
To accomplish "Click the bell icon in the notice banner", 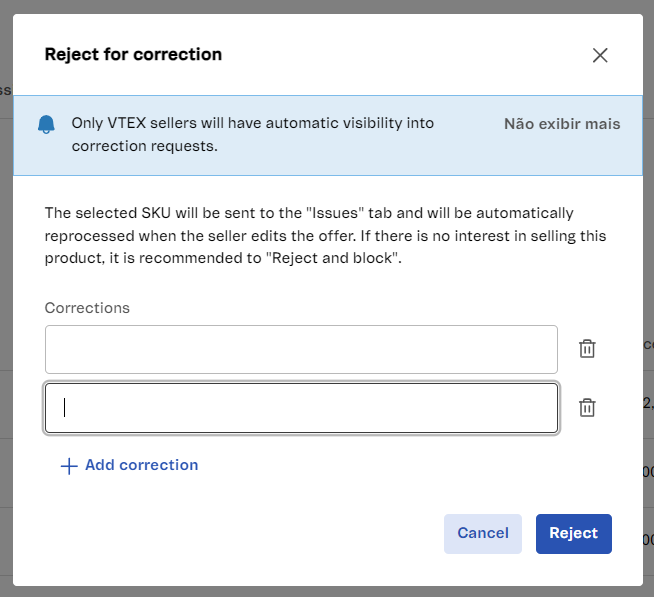I will pyautogui.click(x=46, y=124).
